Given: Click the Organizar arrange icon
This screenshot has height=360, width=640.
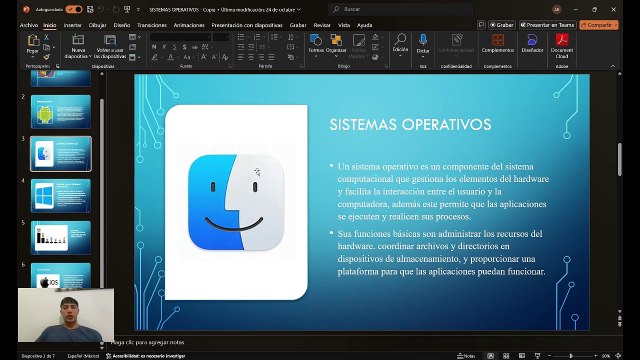Looking at the screenshot, I should click(x=336, y=40).
